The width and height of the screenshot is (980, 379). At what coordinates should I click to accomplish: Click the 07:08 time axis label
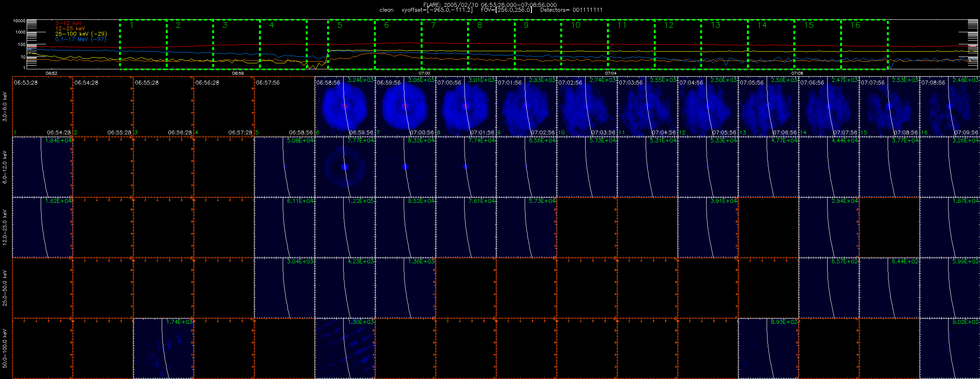(x=797, y=73)
